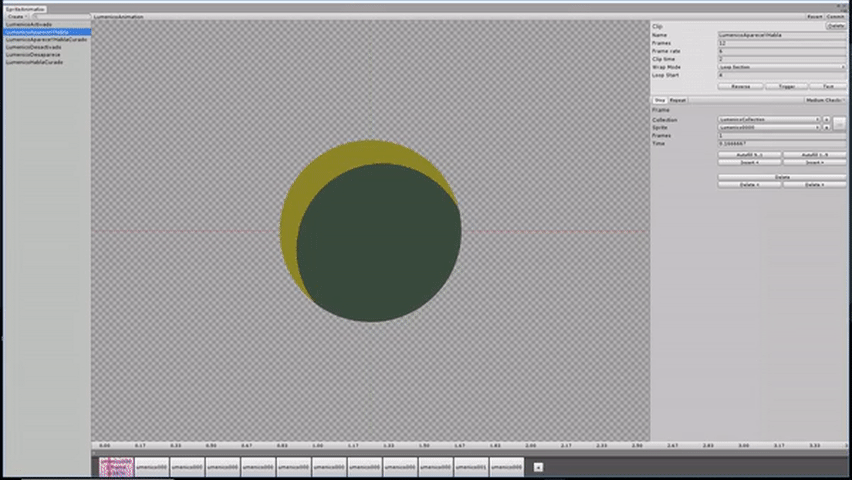Viewport: 852px width, 480px height.
Task: Click the Trigger button
Action: 786,86
